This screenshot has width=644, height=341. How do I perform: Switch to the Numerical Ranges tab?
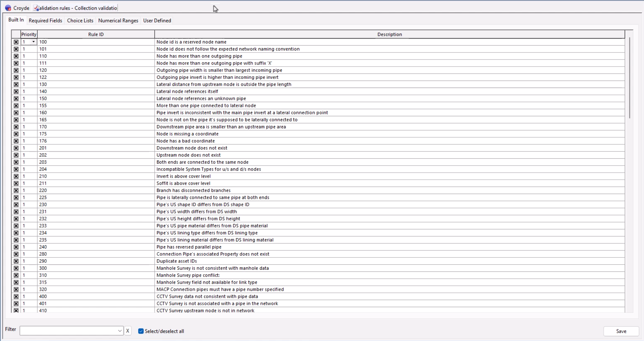pyautogui.click(x=118, y=20)
